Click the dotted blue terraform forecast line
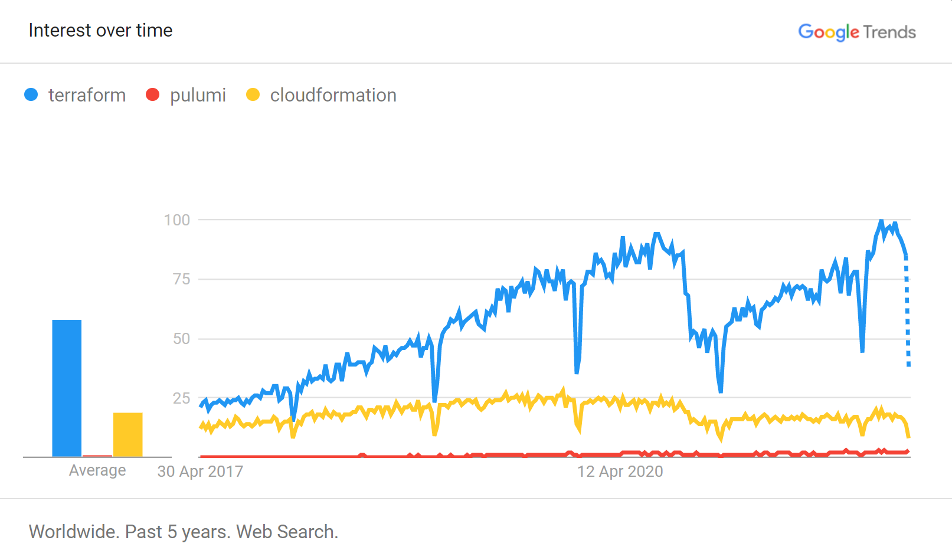 point(908,313)
